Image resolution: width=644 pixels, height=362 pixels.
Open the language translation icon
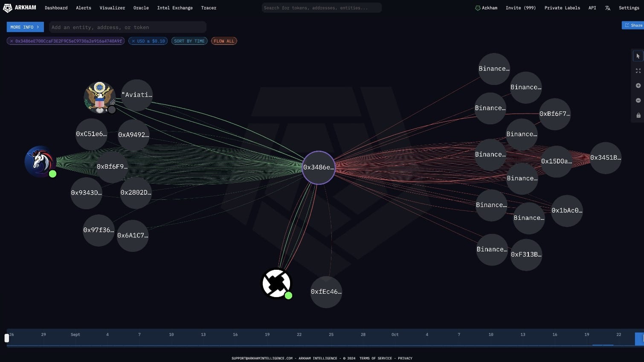tap(607, 8)
